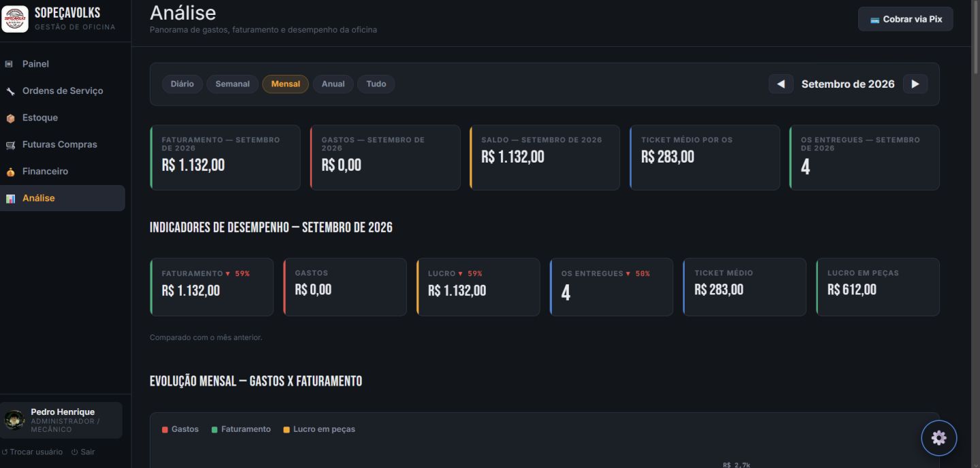
Task: Toggle the Lucro em peças legend entry
Action: [319, 429]
